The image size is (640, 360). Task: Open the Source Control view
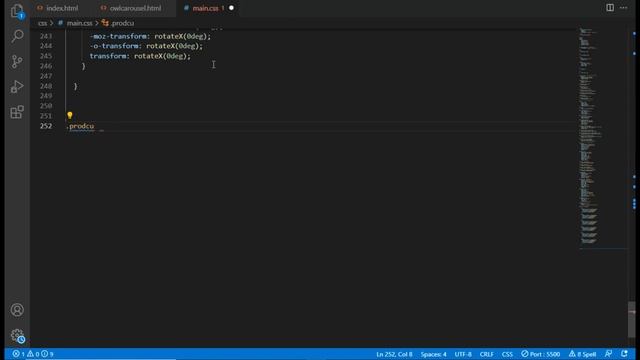pos(17,61)
